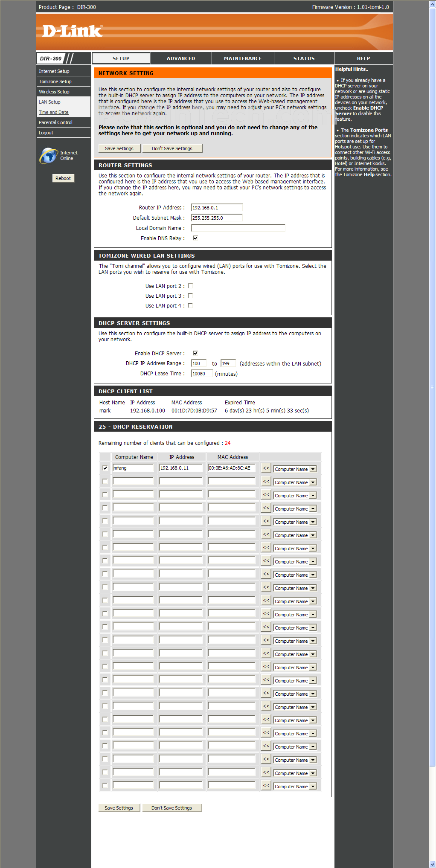Uncheck the mfang reservation checkbox

pyautogui.click(x=105, y=468)
